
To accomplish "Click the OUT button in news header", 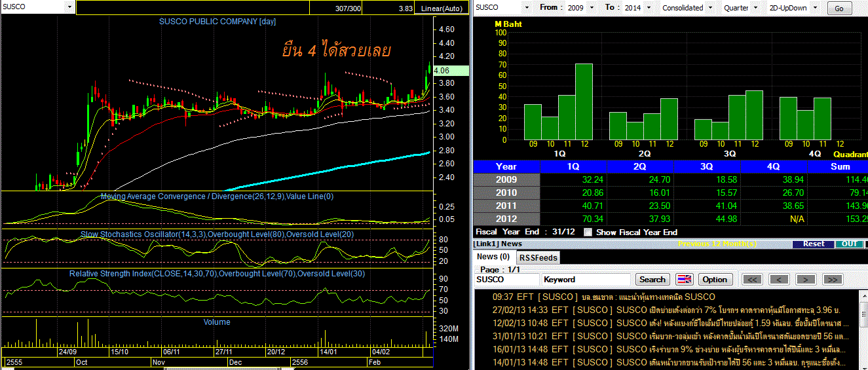I will pyautogui.click(x=849, y=244).
